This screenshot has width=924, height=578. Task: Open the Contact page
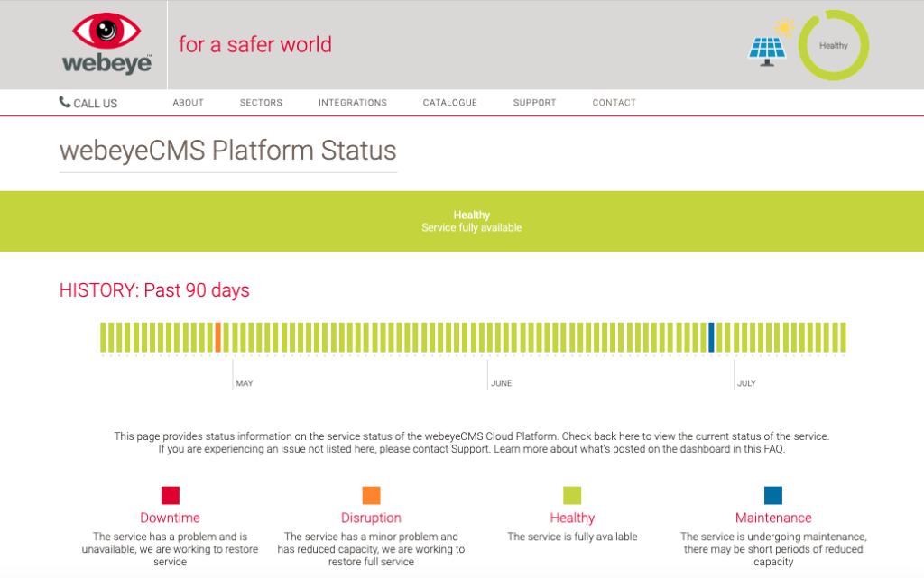614,103
